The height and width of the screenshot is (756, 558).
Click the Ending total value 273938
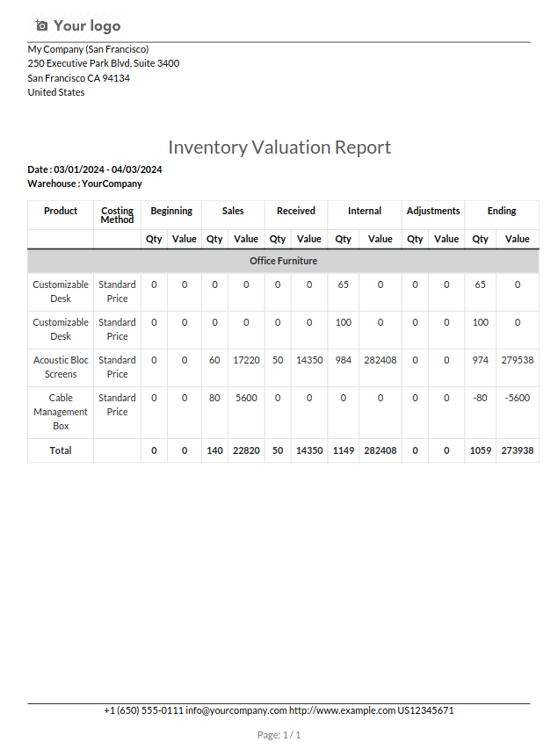(518, 450)
